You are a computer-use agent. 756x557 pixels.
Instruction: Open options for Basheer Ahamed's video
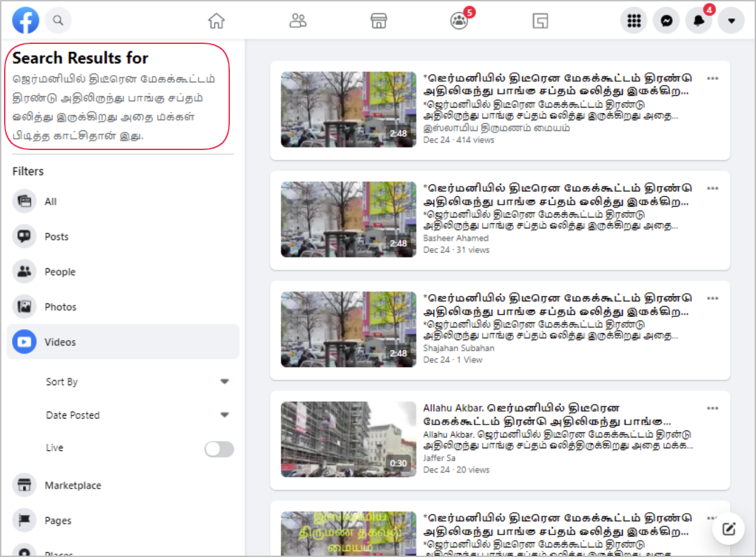coord(713,188)
